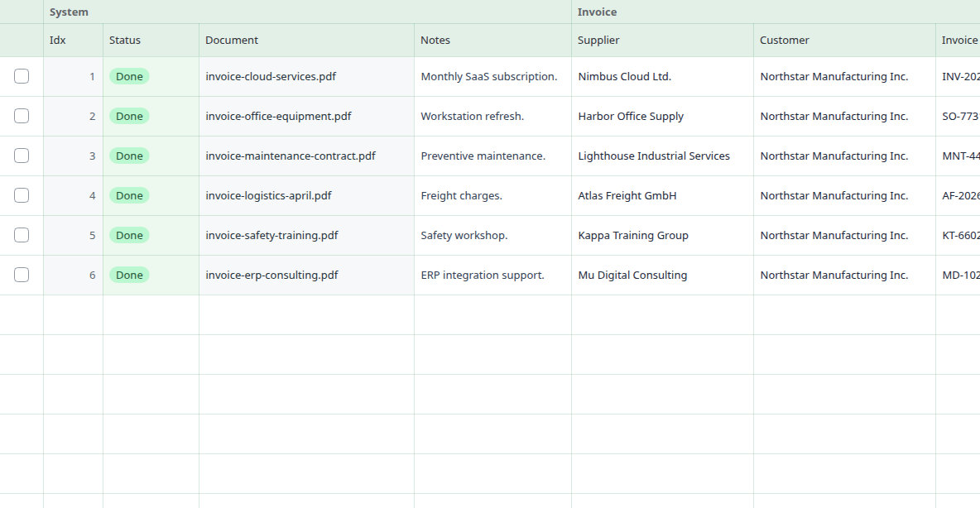980x508 pixels.
Task: Select the 'Freight charges.' note cell
Action: coord(492,195)
